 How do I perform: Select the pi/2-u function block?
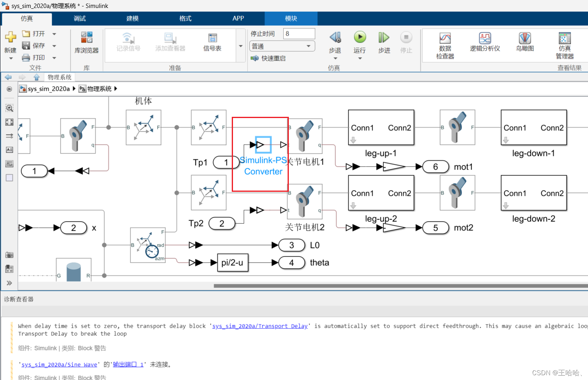(x=233, y=262)
